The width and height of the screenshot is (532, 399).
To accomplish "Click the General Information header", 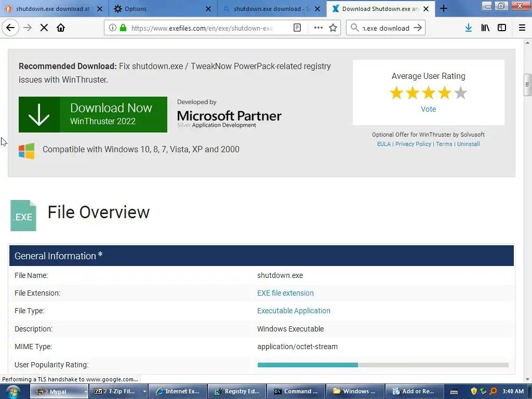I will (262, 256).
